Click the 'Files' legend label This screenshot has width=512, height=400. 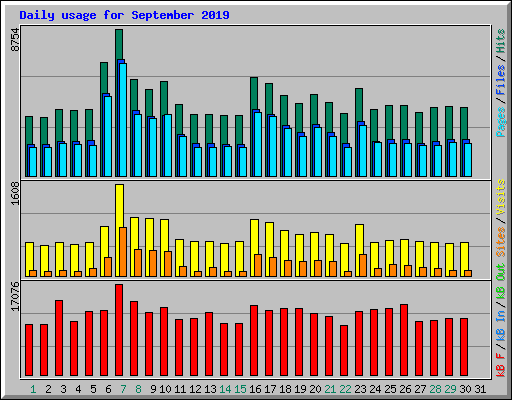pos(501,79)
